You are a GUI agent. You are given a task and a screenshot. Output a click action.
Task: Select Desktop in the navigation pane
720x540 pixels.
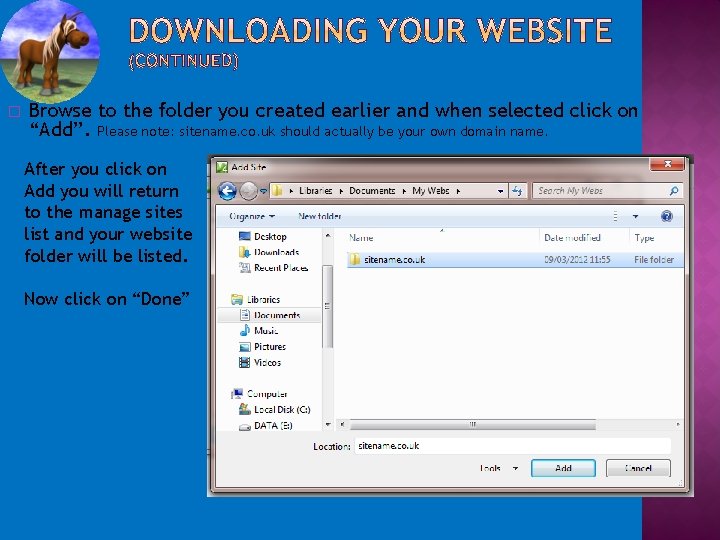click(x=270, y=236)
